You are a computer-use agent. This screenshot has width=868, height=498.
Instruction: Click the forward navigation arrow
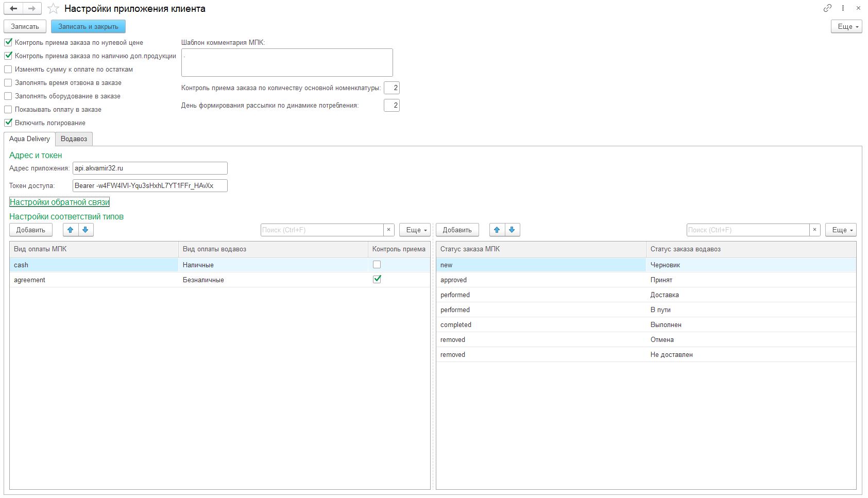32,8
